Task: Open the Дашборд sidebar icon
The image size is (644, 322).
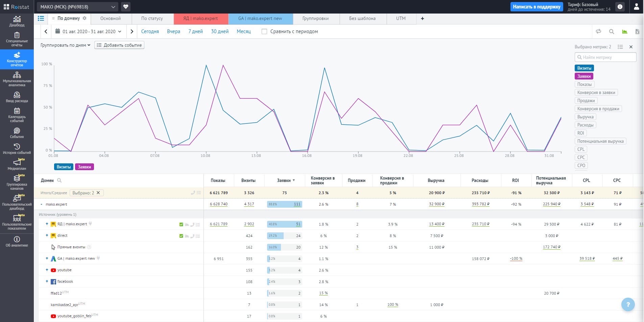Action: point(17,21)
